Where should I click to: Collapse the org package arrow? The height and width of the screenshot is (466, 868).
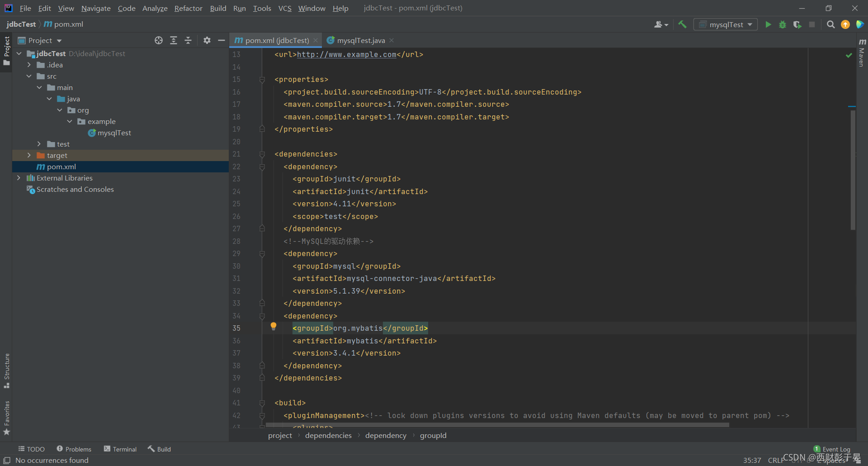point(60,110)
